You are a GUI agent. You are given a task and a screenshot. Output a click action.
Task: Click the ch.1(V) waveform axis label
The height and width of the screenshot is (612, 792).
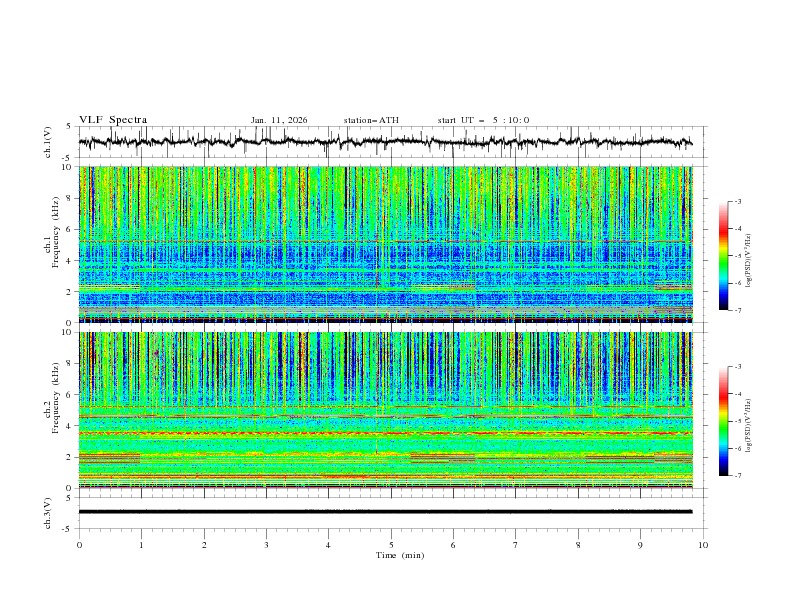coord(49,143)
